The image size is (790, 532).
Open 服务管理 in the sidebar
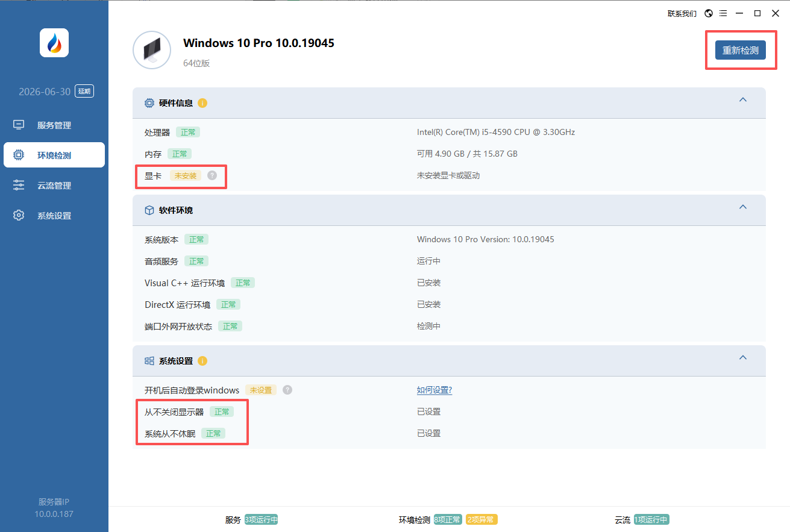54,125
